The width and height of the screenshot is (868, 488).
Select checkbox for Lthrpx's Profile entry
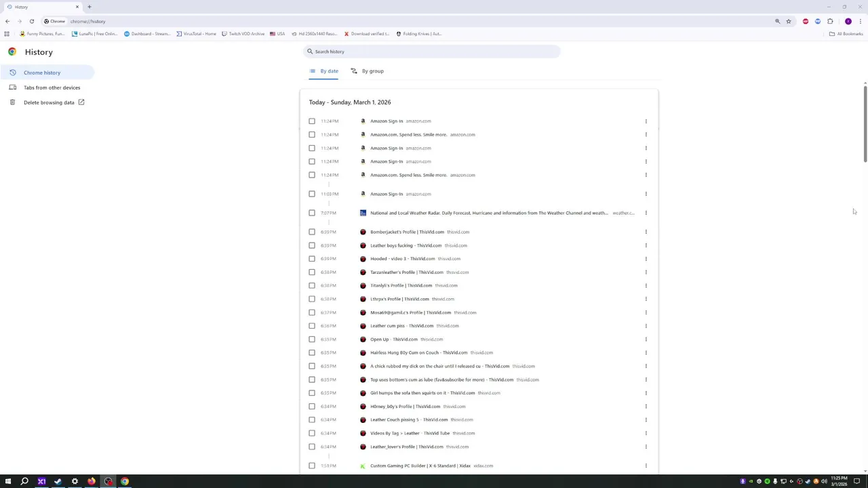[312, 299]
